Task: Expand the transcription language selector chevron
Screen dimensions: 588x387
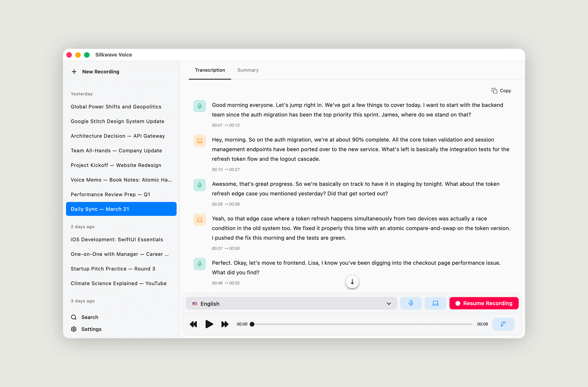Action: (x=388, y=303)
